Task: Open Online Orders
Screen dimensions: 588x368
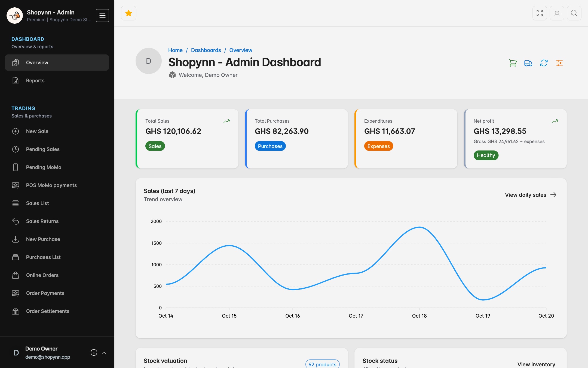Action: [57, 275]
